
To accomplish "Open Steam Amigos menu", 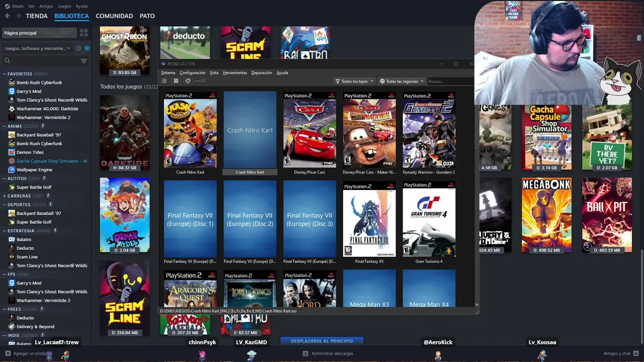I will tap(46, 6).
